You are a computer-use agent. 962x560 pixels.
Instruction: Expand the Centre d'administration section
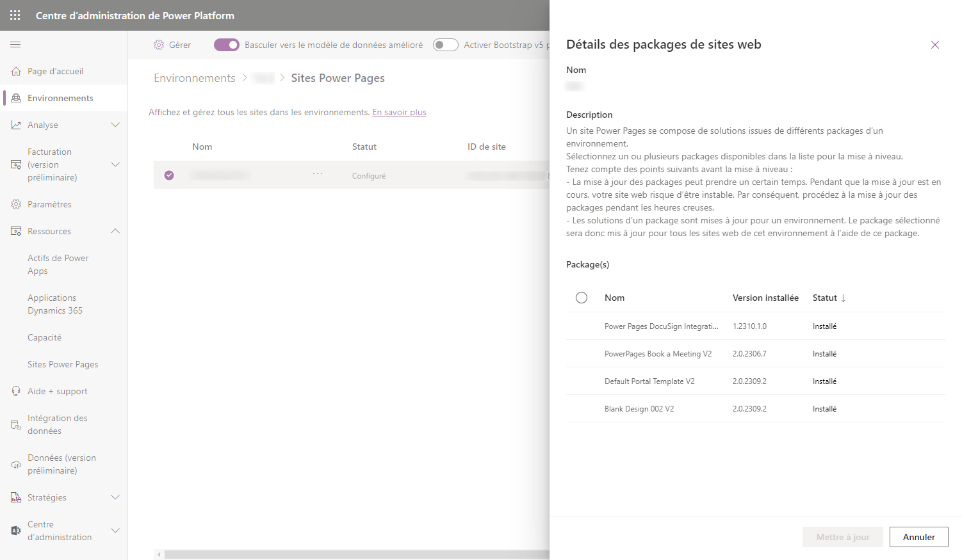click(115, 530)
